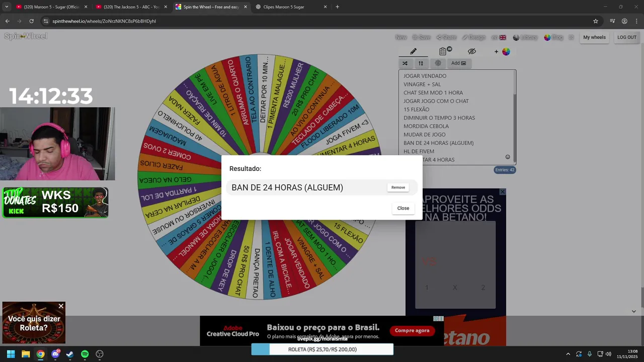Open Discord from the taskbar
The image size is (644, 362).
[x=55, y=354]
